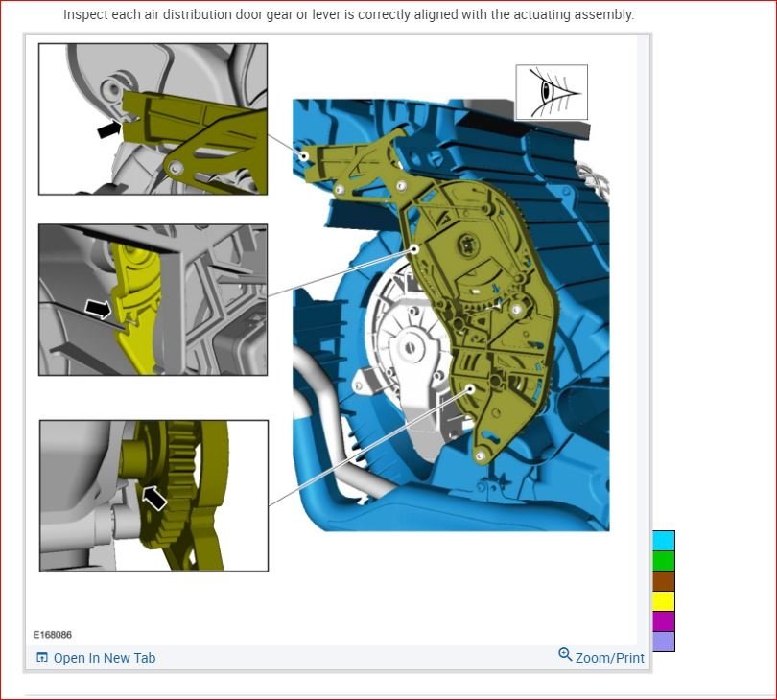Select the brown color swatch

(664, 581)
